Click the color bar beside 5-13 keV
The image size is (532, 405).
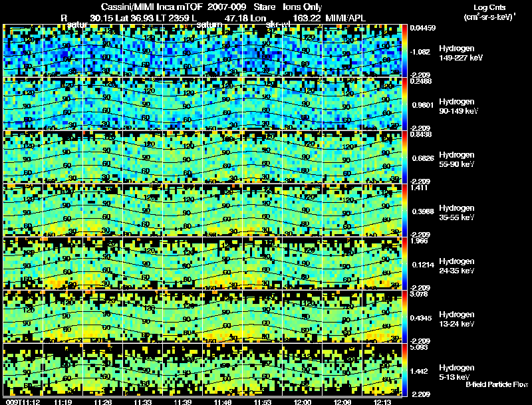[x=404, y=370]
